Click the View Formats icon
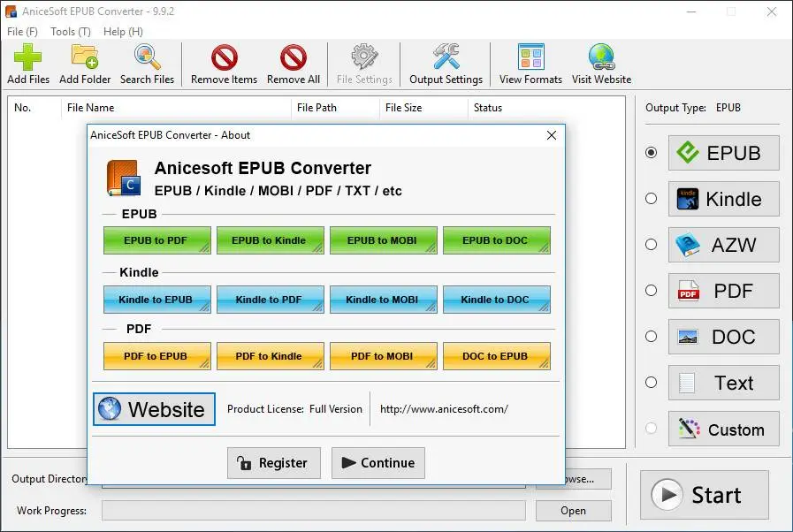The image size is (793, 532). (531, 57)
